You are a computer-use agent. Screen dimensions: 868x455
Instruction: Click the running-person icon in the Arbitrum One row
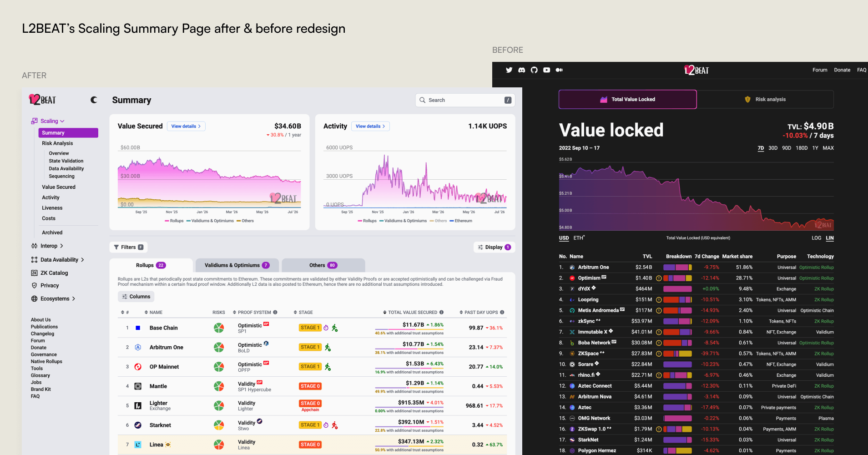328,347
